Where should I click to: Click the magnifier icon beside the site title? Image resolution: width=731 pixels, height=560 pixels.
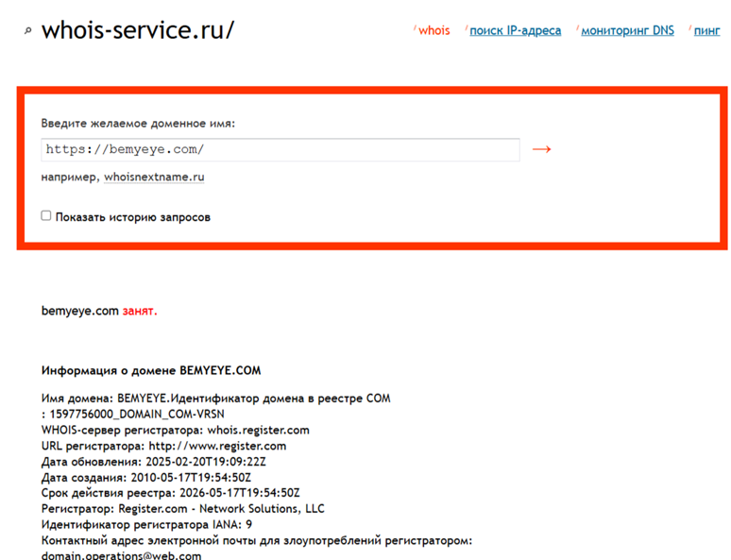pos(28,31)
